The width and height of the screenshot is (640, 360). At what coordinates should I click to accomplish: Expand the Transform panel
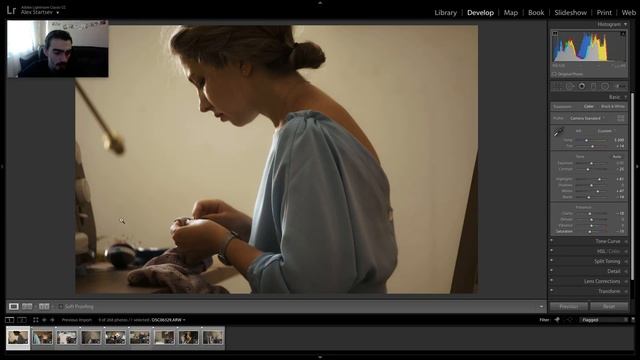point(626,291)
